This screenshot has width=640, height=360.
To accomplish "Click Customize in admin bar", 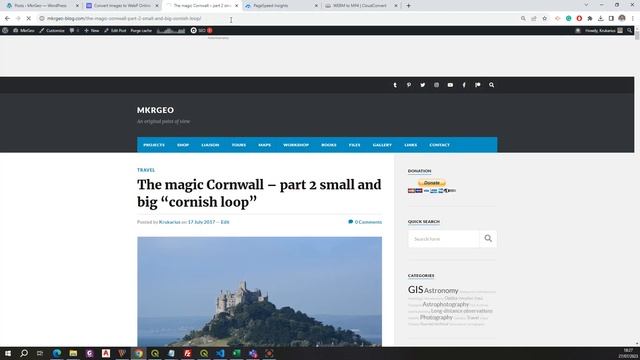I will (x=52, y=31).
